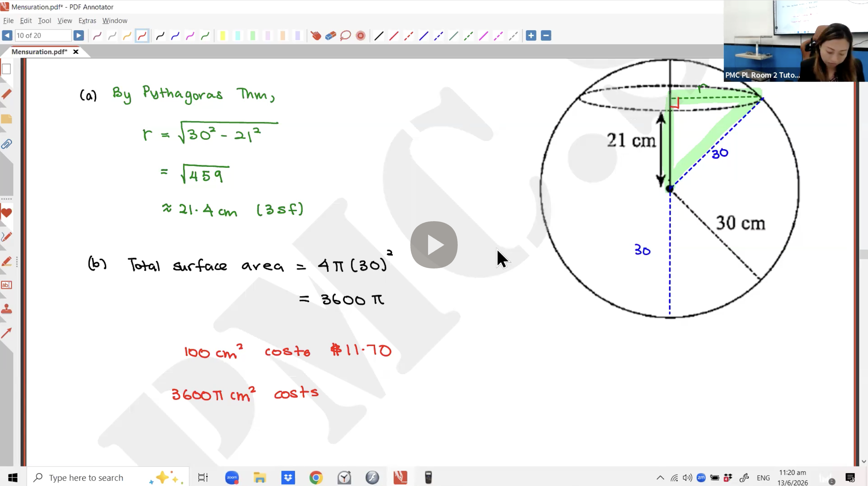Pick the lavender highlighter
The width and height of the screenshot is (868, 486).
pyautogui.click(x=298, y=35)
